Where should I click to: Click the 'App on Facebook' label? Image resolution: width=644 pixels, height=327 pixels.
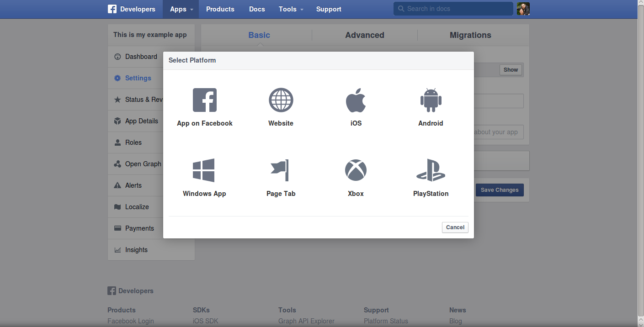click(x=205, y=123)
